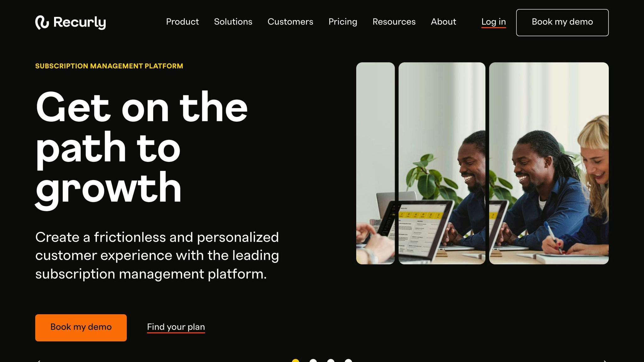Open the Product navigation menu
Viewport: 644px width, 362px height.
tap(182, 22)
